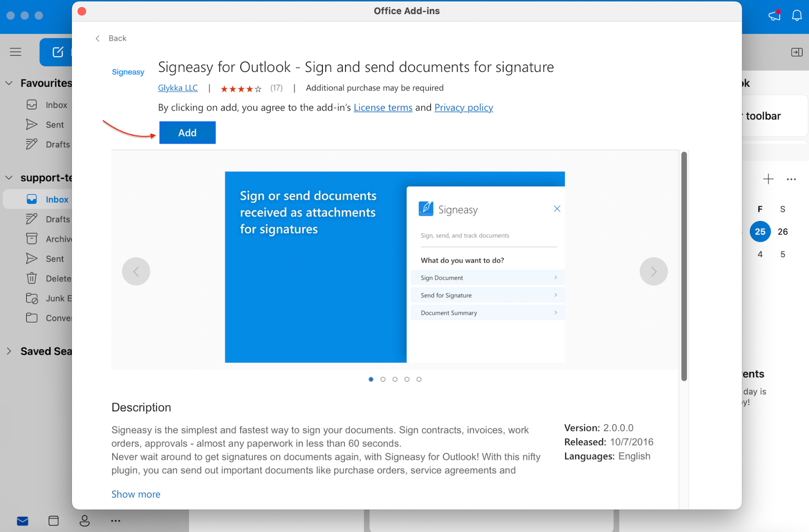
Task: Click the hamburger menu icon in Outlook sidebar
Action: coord(16,52)
